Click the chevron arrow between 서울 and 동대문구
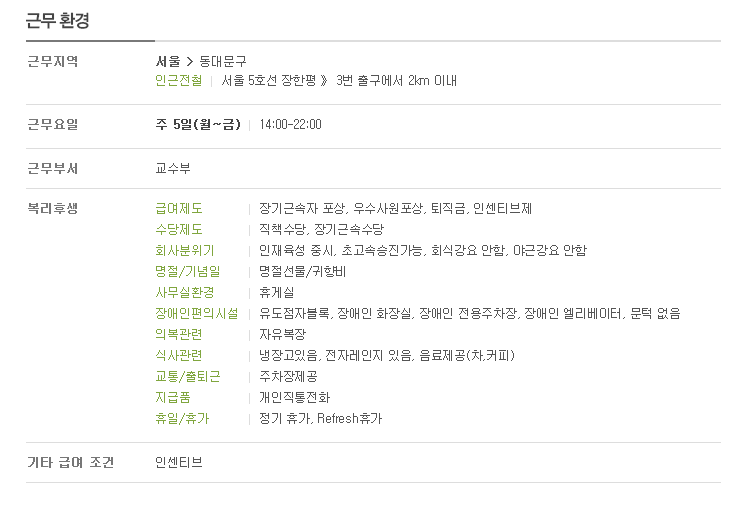The height and width of the screenshot is (511, 743). [190, 62]
